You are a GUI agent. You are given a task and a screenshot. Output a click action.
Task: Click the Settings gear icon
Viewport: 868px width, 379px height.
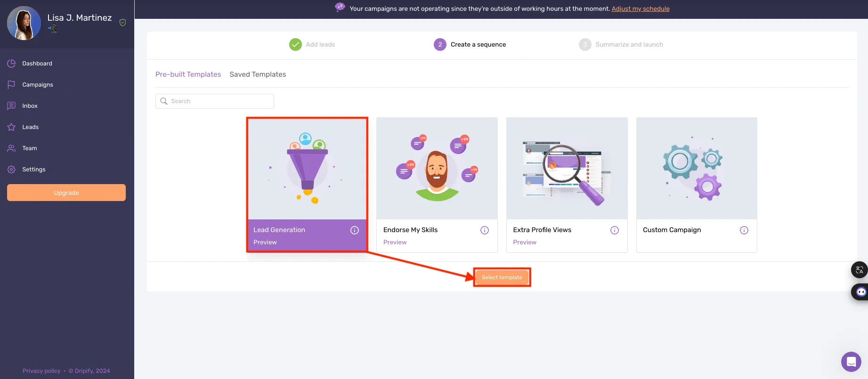[11, 169]
